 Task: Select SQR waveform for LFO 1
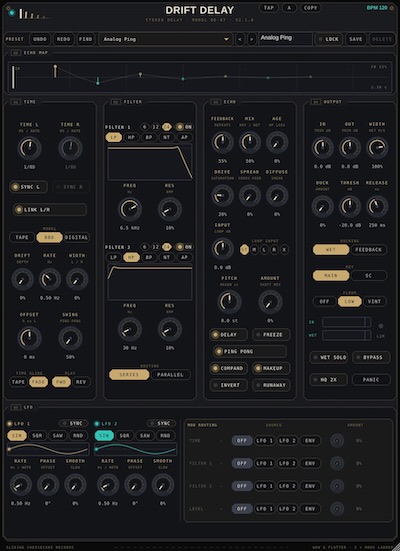pyautogui.click(x=37, y=436)
